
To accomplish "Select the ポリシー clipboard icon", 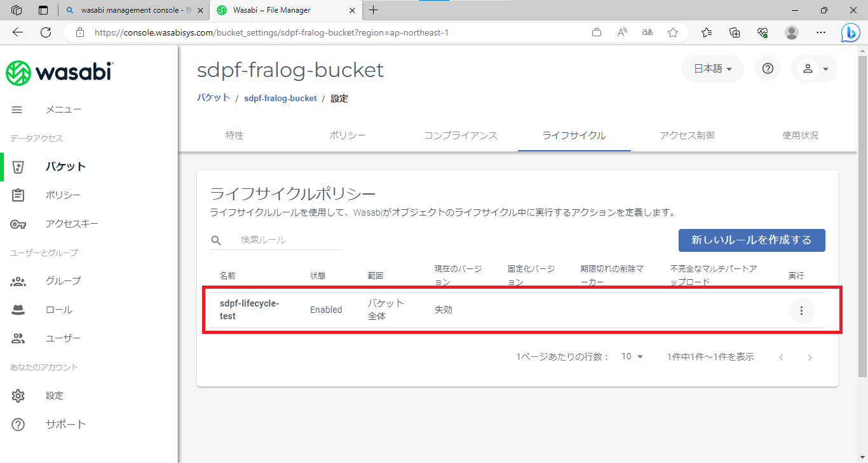I will click(x=18, y=195).
